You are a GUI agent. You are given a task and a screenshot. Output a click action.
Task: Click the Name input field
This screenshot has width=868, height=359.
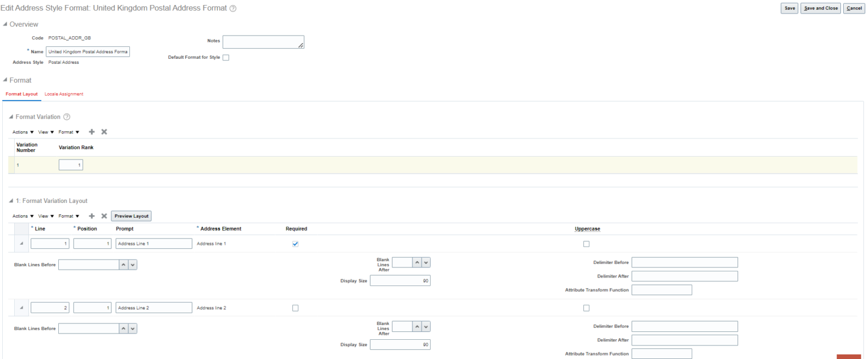coord(88,51)
